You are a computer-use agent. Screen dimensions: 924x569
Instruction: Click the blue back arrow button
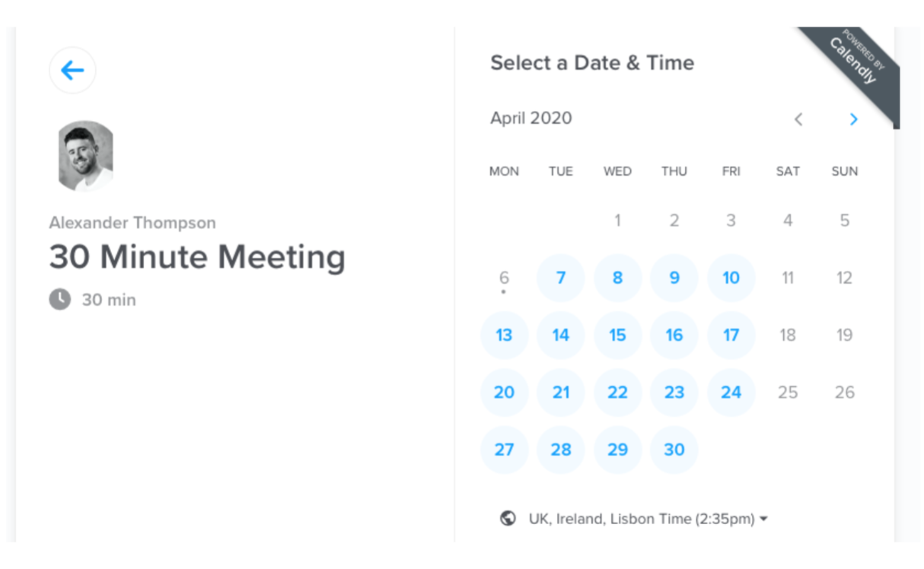(x=72, y=71)
